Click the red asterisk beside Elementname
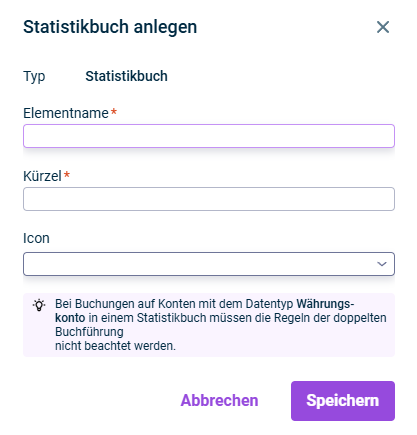Viewport: 417px width, 435px height. tap(114, 111)
